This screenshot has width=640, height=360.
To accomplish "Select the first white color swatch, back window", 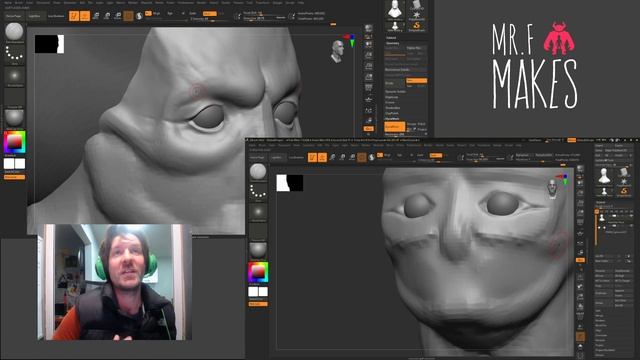I will (9, 164).
